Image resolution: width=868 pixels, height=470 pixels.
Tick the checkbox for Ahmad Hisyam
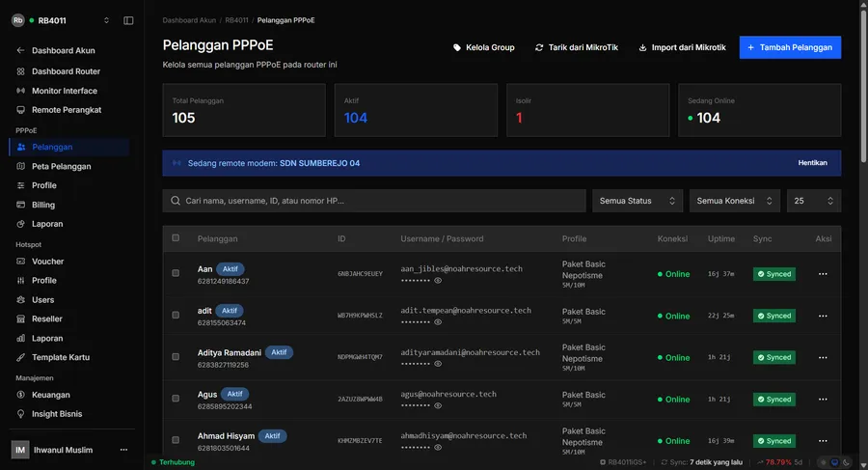click(176, 440)
